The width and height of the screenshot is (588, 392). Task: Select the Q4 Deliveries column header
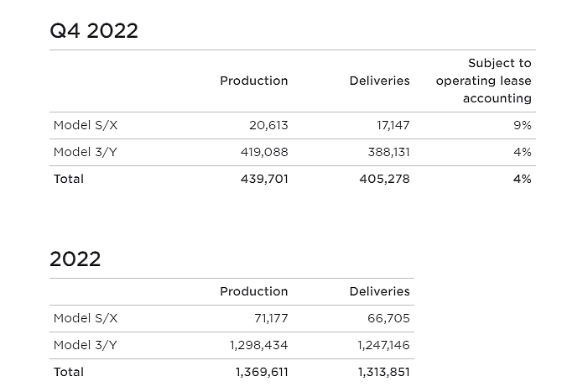[x=379, y=81]
